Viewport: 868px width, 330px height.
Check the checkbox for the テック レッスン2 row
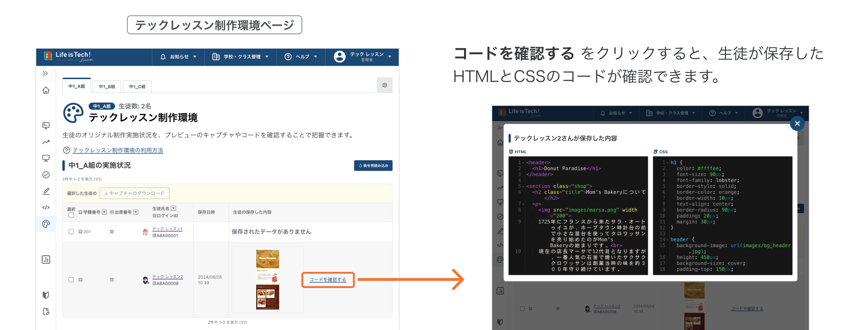[71, 280]
